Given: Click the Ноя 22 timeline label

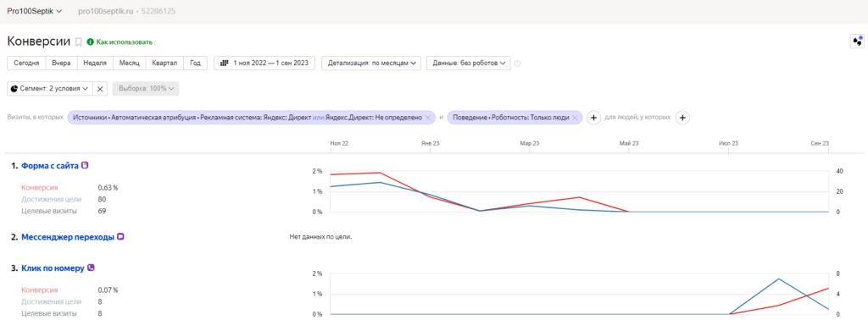Looking at the screenshot, I should [339, 143].
